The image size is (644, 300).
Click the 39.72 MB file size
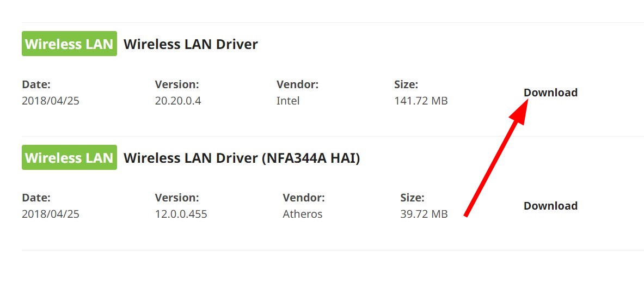pyautogui.click(x=424, y=214)
